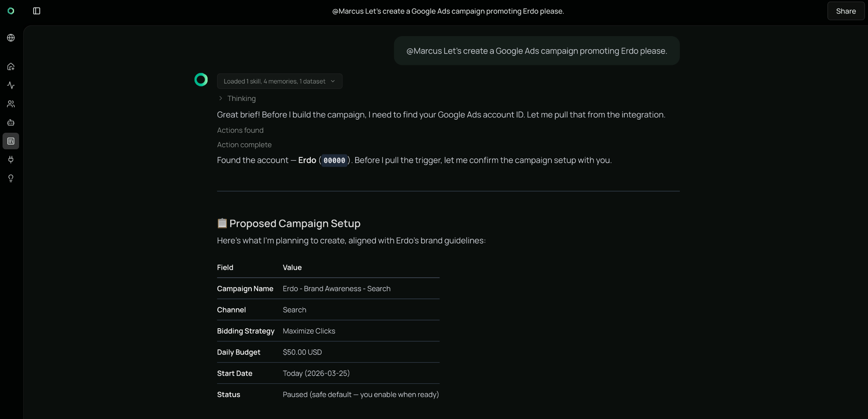The image size is (868, 419).
Task: Click the user message bubble mentioning @Marcus
Action: (536, 51)
